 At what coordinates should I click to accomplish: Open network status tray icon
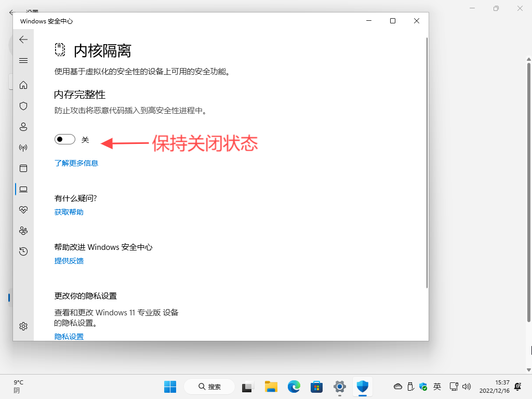tap(454, 387)
